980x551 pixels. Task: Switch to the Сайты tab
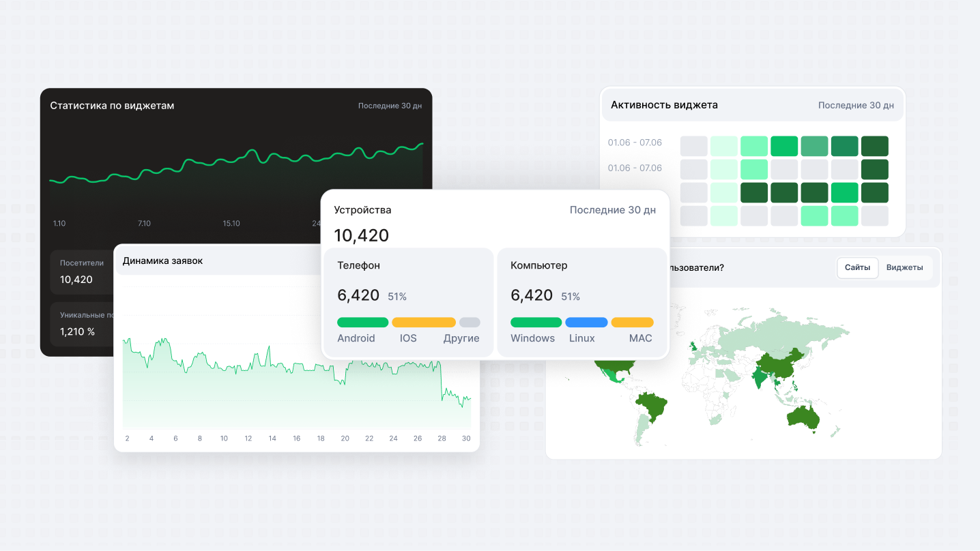[x=857, y=267]
